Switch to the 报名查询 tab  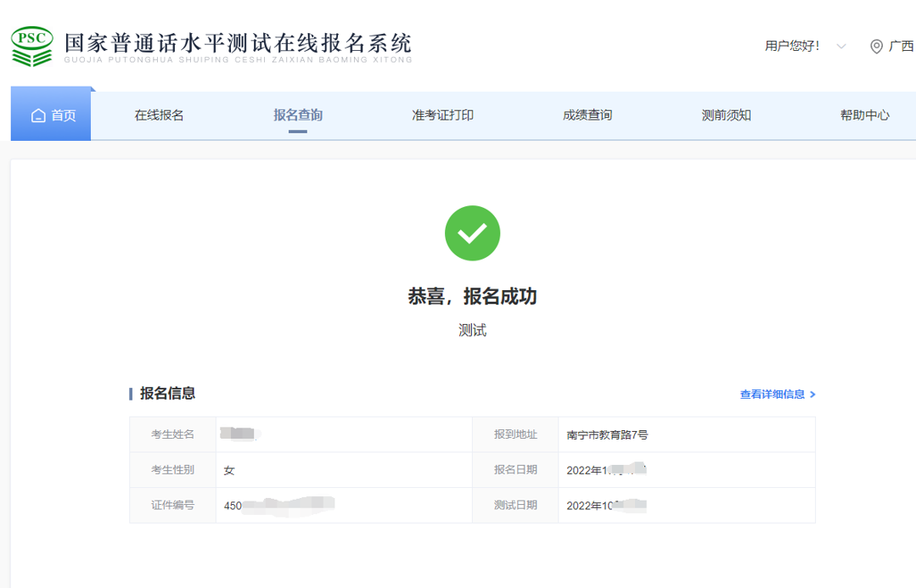pyautogui.click(x=297, y=115)
